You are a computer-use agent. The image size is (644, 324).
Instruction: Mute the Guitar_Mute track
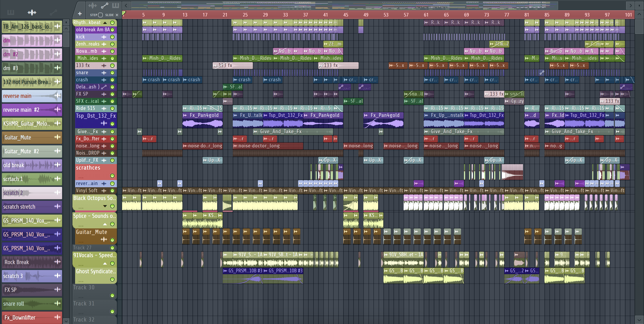[x=112, y=240]
